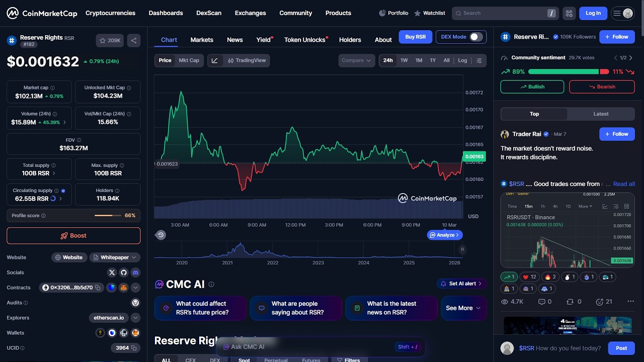Screen dimensions: 644x362
Task: Open Reserve Rights X (Twitter) profile
Action: [x=112, y=273]
